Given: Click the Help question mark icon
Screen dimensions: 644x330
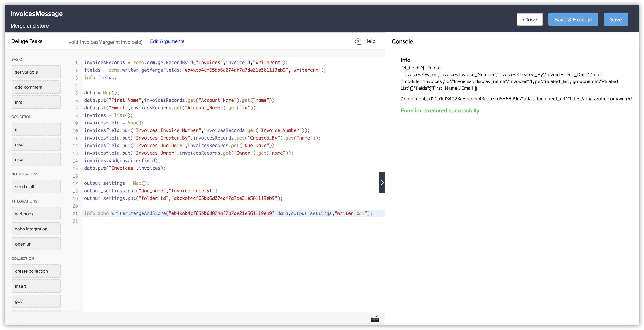Looking at the screenshot, I should 358,41.
